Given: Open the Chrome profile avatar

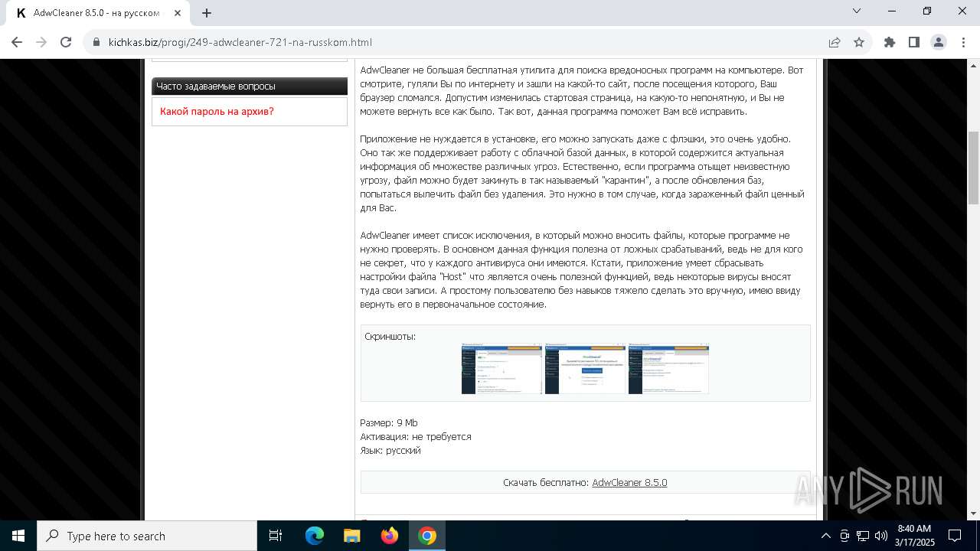Looking at the screenshot, I should [939, 42].
